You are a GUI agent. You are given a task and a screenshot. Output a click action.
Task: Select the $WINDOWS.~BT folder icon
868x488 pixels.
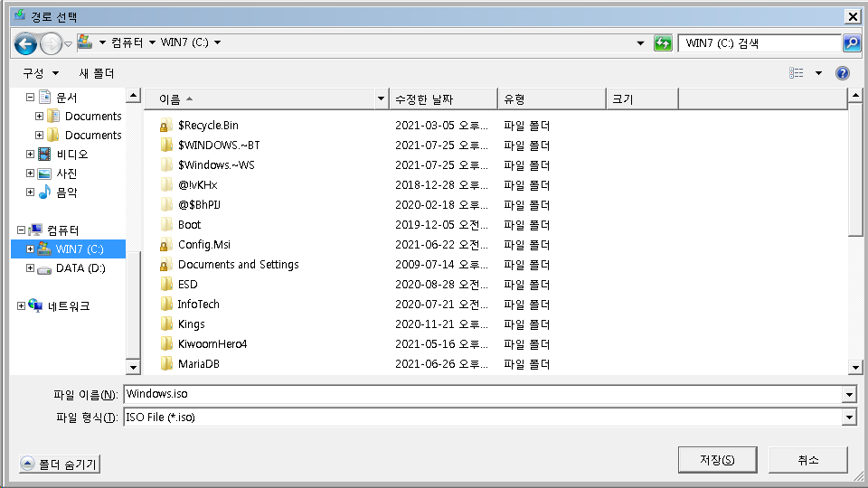point(165,145)
